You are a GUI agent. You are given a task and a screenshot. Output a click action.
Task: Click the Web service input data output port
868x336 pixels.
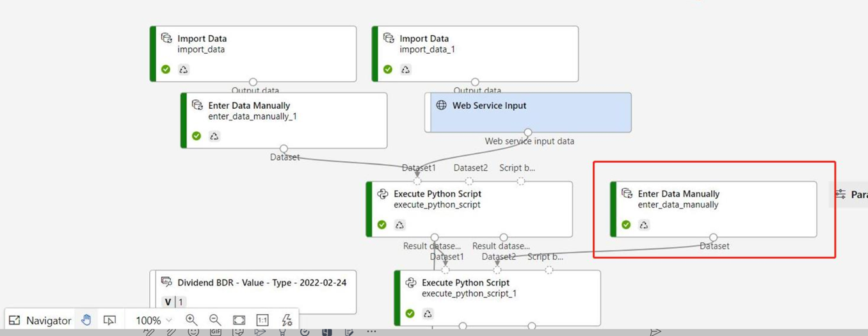click(x=528, y=132)
